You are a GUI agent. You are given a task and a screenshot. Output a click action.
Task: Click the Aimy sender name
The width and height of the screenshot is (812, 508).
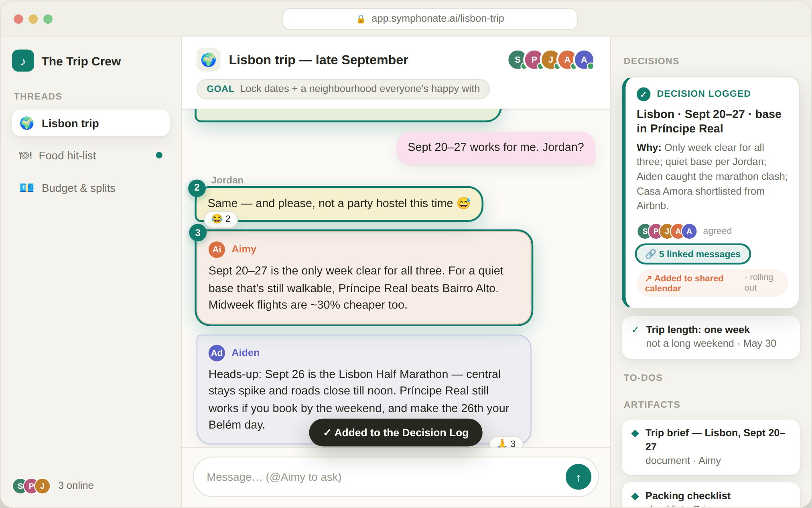pos(244,249)
